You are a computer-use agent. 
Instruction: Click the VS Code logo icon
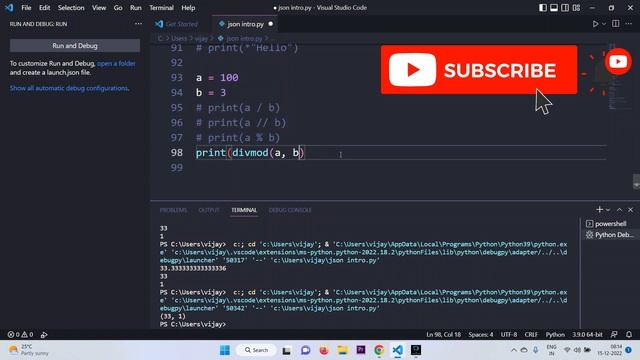(x=9, y=8)
